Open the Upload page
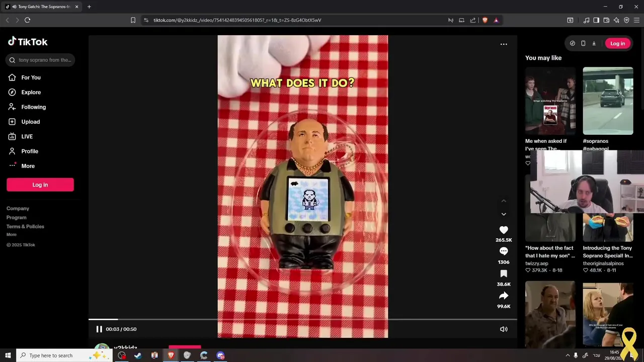Image resolution: width=644 pixels, height=362 pixels. tap(30, 122)
